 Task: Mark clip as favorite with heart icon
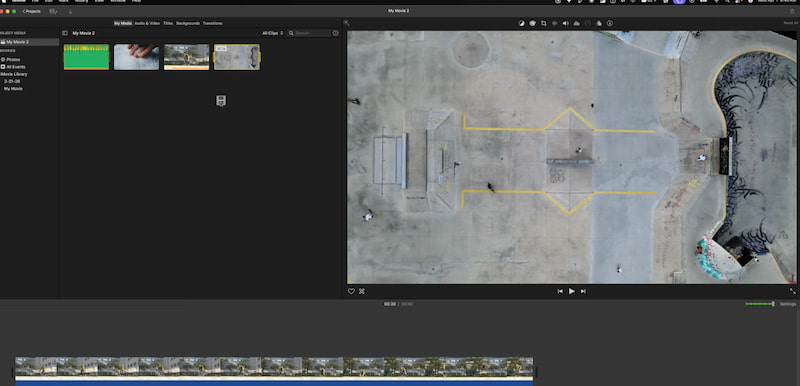[x=351, y=291]
